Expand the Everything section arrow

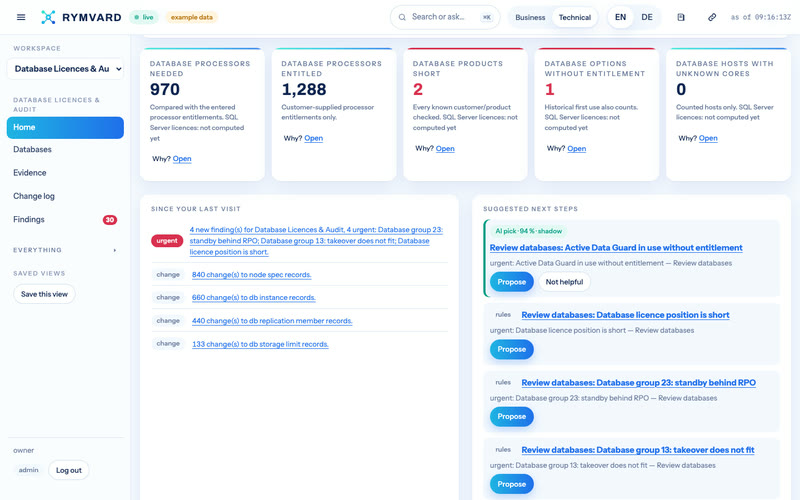pyautogui.click(x=115, y=250)
